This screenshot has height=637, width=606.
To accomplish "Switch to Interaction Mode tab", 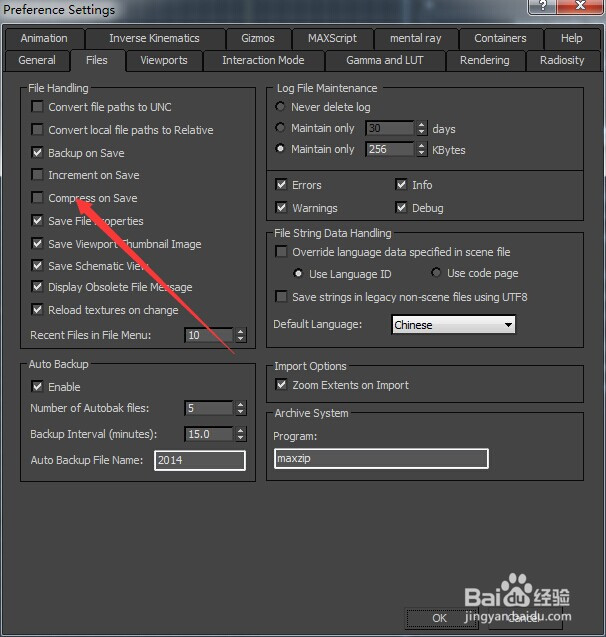I will point(263,61).
